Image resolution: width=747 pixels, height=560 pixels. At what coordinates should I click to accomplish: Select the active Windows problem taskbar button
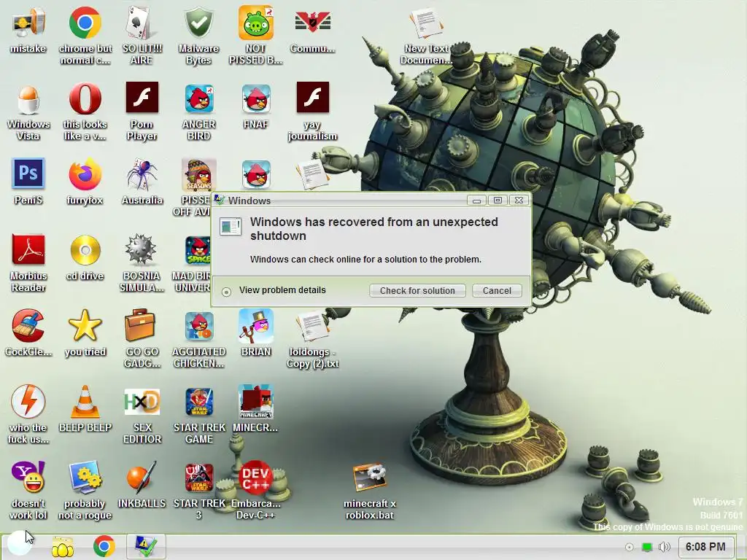146,546
